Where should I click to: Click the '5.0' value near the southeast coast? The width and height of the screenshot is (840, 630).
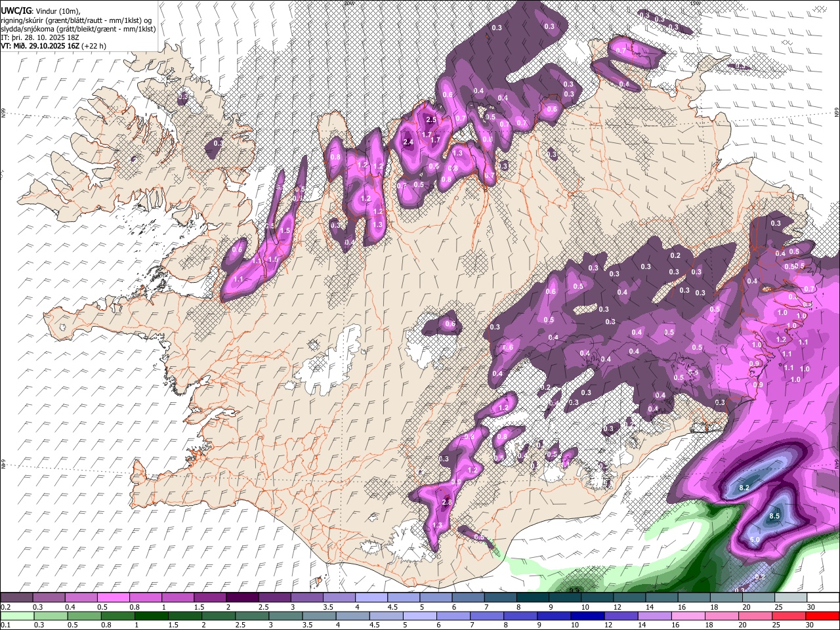(x=755, y=539)
